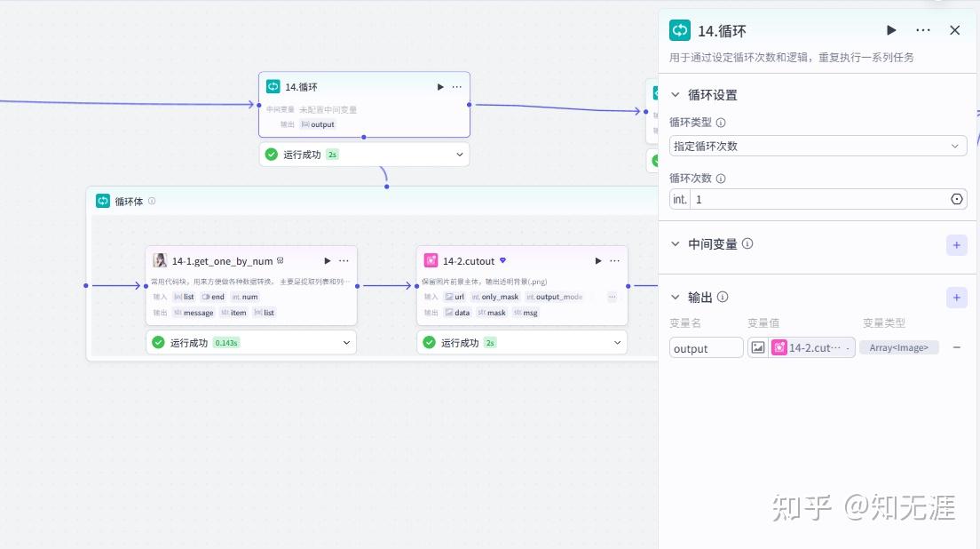
Task: Add a new output variable with plus button
Action: 956,298
